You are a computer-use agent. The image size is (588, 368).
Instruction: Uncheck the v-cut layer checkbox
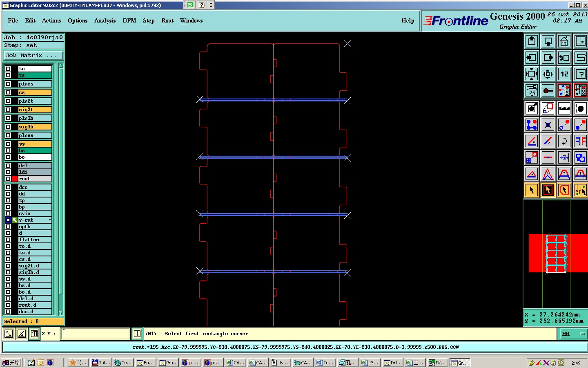click(x=8, y=220)
